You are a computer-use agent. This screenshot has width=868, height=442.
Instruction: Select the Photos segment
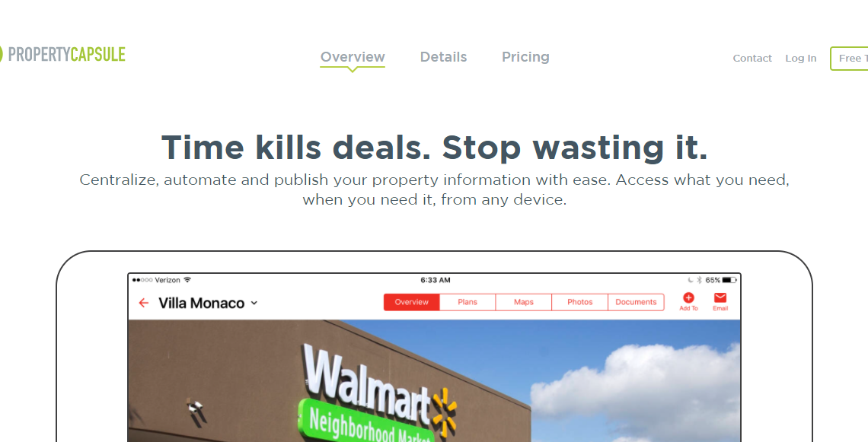tap(579, 302)
